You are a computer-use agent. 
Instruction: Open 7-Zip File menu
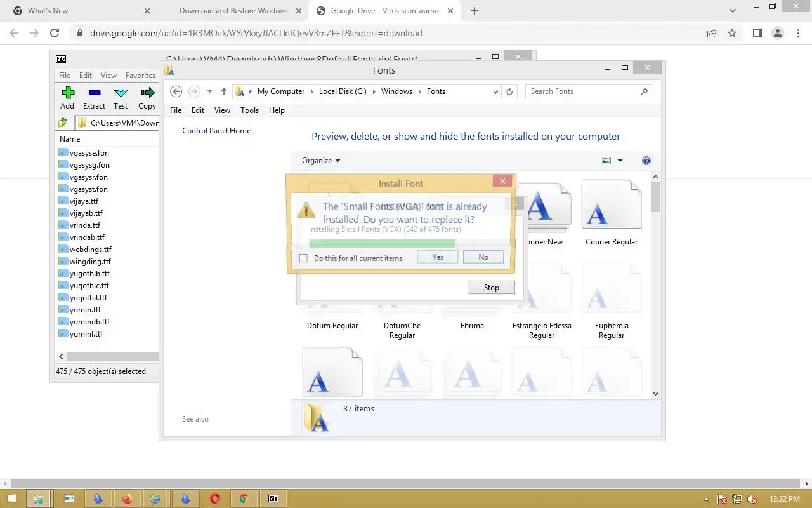(65, 76)
